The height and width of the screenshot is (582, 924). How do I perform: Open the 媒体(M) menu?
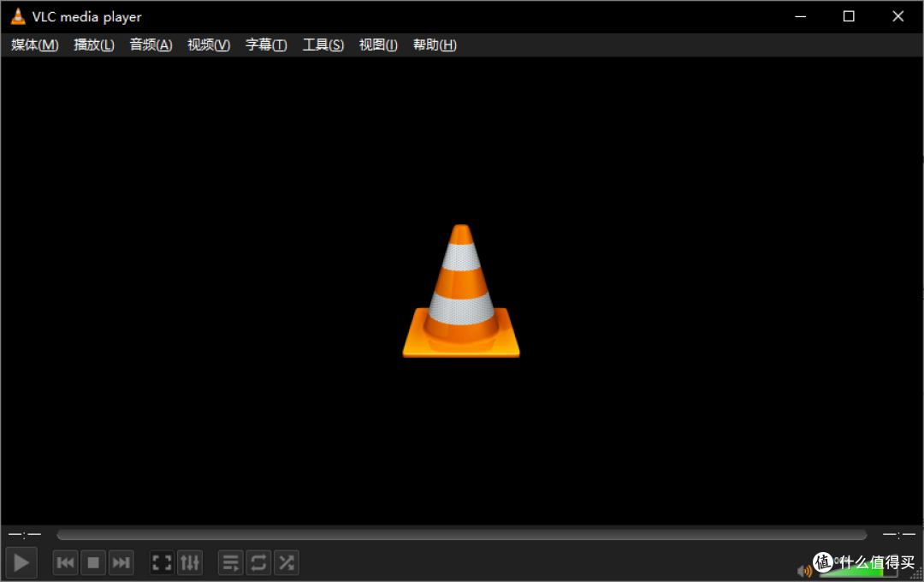(35, 45)
